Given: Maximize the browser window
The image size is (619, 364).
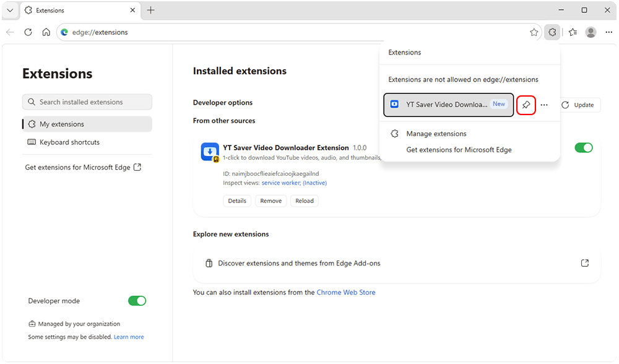Looking at the screenshot, I should [584, 11].
